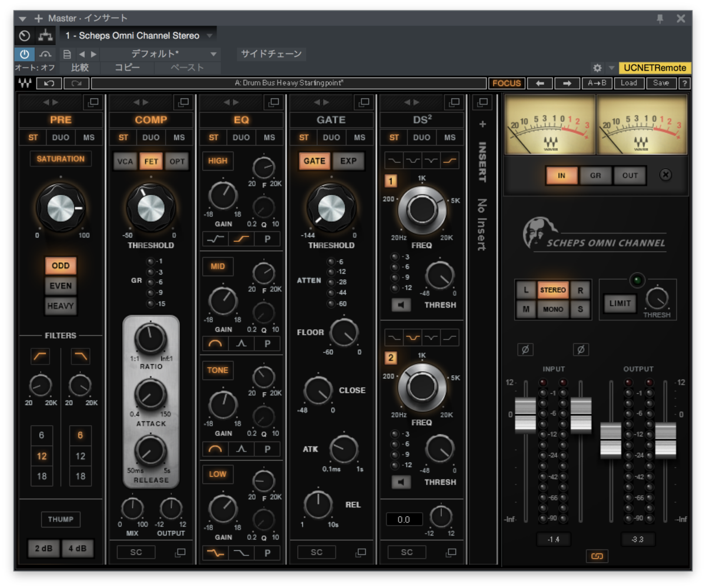
Task: Switch compressor type to OPT
Action: point(176,161)
